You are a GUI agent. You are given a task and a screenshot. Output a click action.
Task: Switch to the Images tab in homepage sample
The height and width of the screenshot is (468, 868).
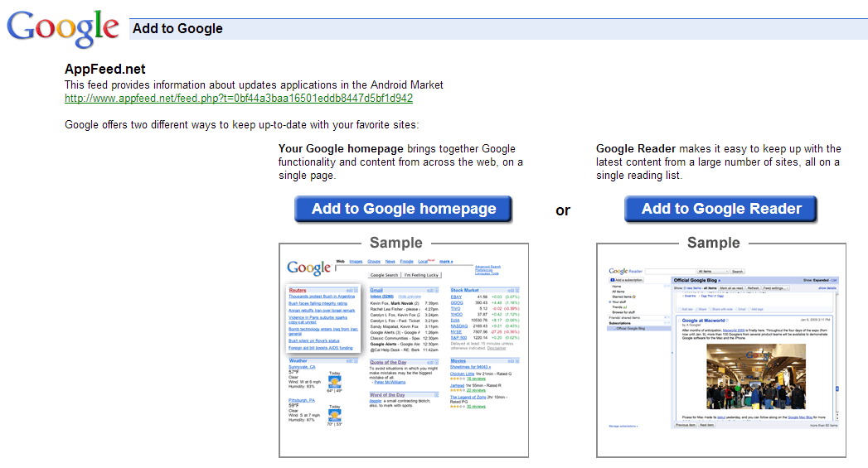pos(356,261)
